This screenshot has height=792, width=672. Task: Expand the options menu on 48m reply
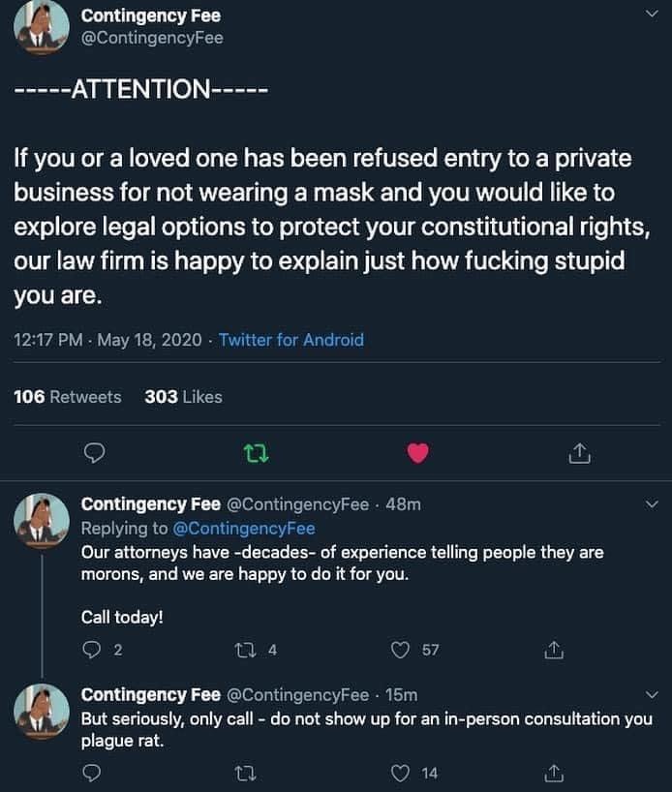[x=651, y=504]
